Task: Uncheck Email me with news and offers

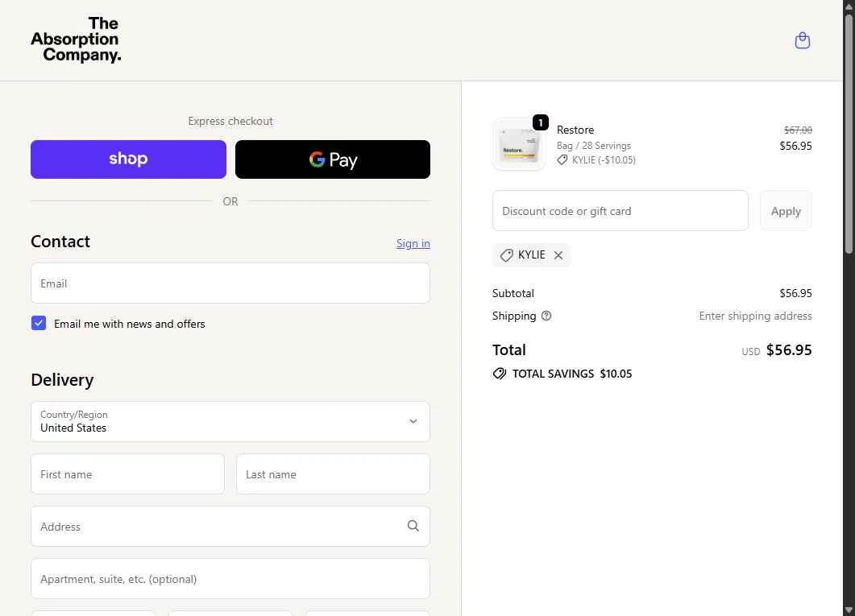Action: (x=38, y=323)
